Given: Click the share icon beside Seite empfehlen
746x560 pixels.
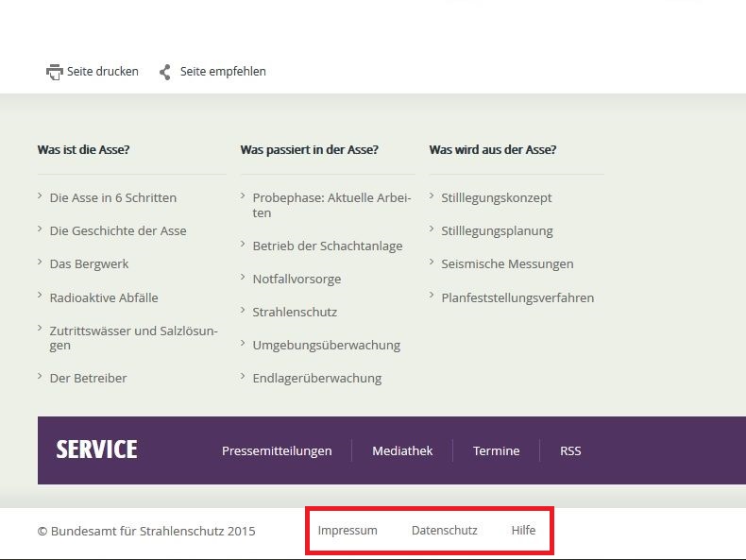Looking at the screenshot, I should (x=165, y=72).
